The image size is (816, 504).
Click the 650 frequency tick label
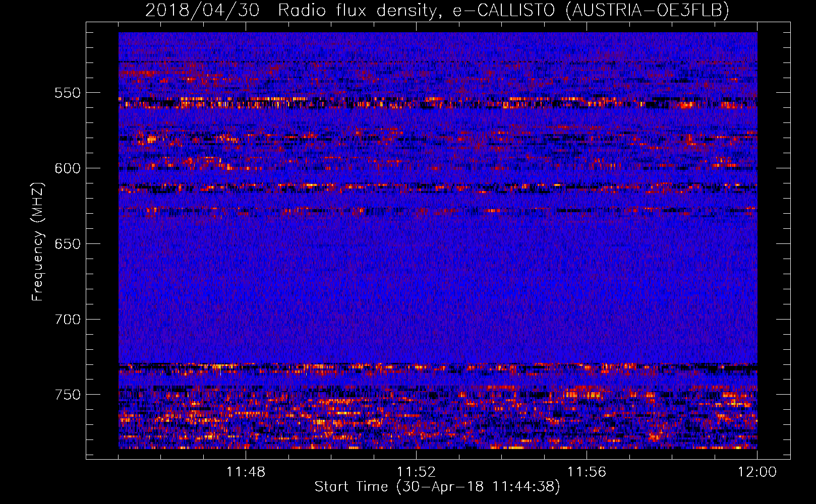pos(68,244)
